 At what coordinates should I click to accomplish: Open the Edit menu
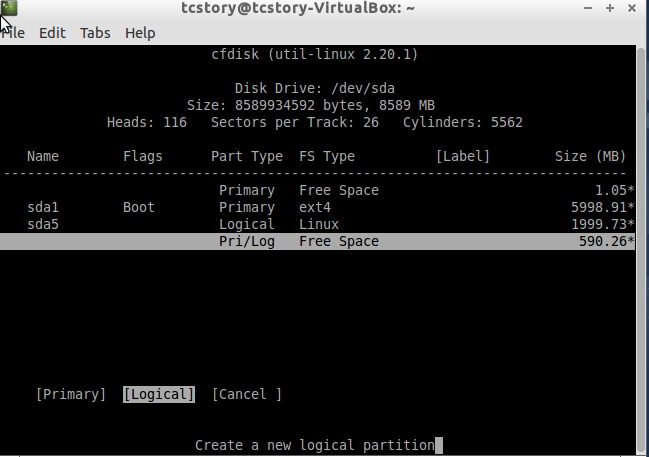(52, 33)
